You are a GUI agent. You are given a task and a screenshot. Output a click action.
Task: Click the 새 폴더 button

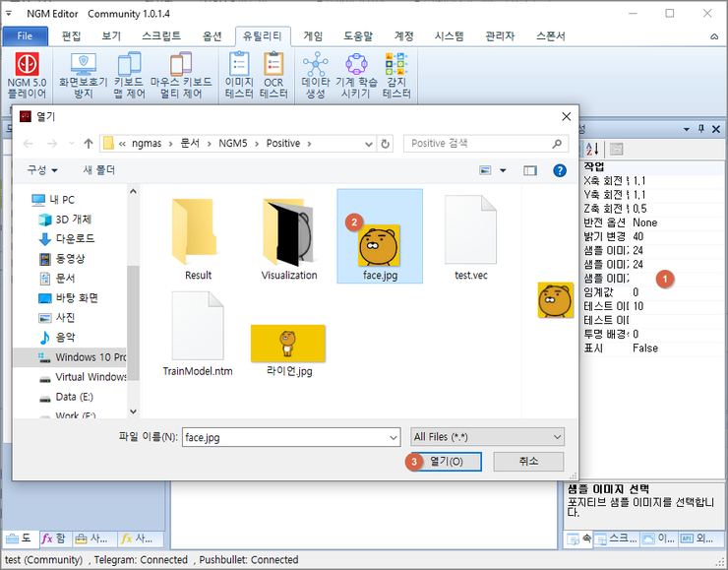tap(99, 170)
